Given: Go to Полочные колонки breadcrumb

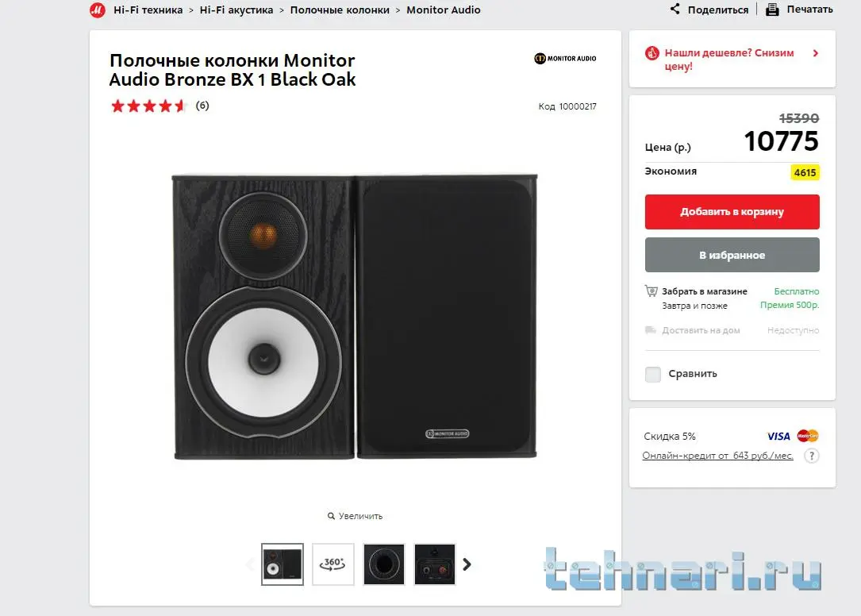Looking at the screenshot, I should click(340, 10).
